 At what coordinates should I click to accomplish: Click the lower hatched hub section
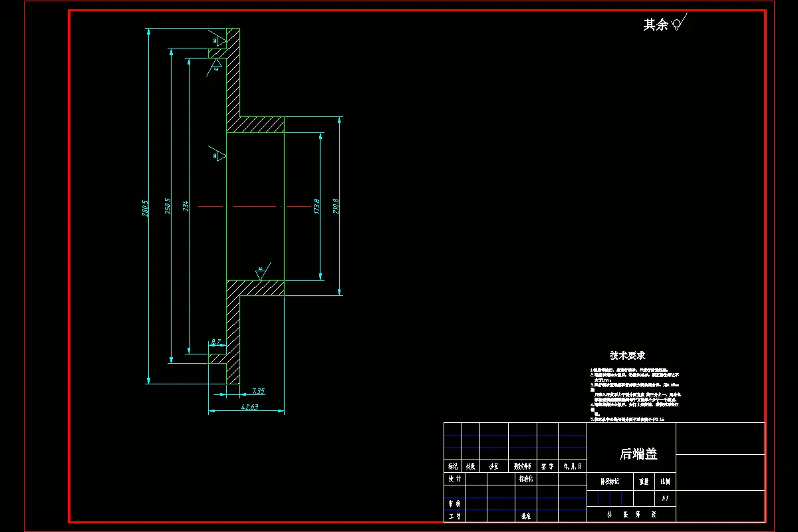pyautogui.click(x=255, y=287)
